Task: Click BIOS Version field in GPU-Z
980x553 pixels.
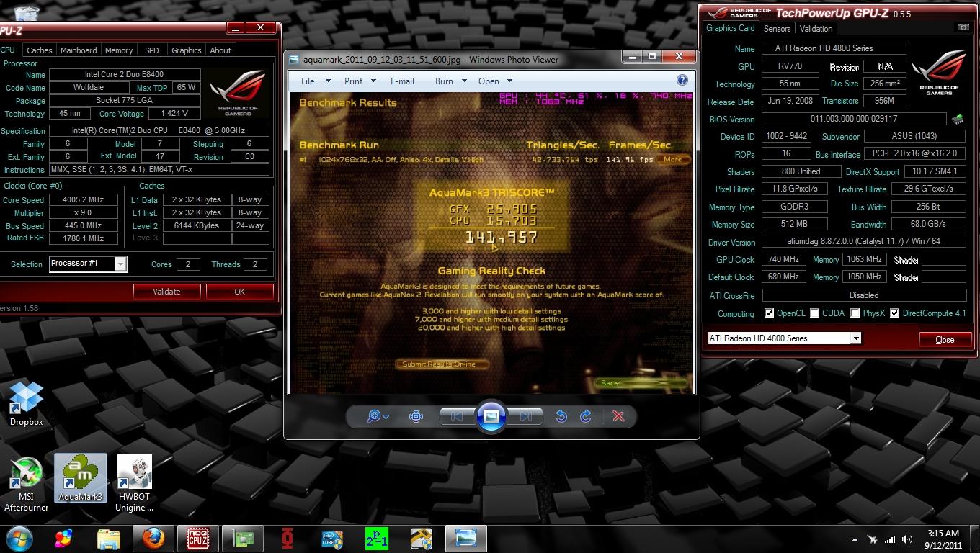Action: [854, 119]
